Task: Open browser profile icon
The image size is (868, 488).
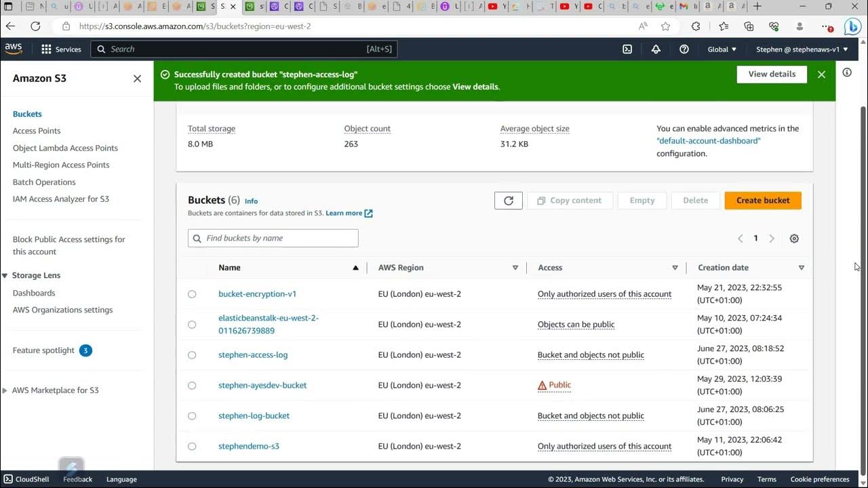Action: click(x=800, y=26)
